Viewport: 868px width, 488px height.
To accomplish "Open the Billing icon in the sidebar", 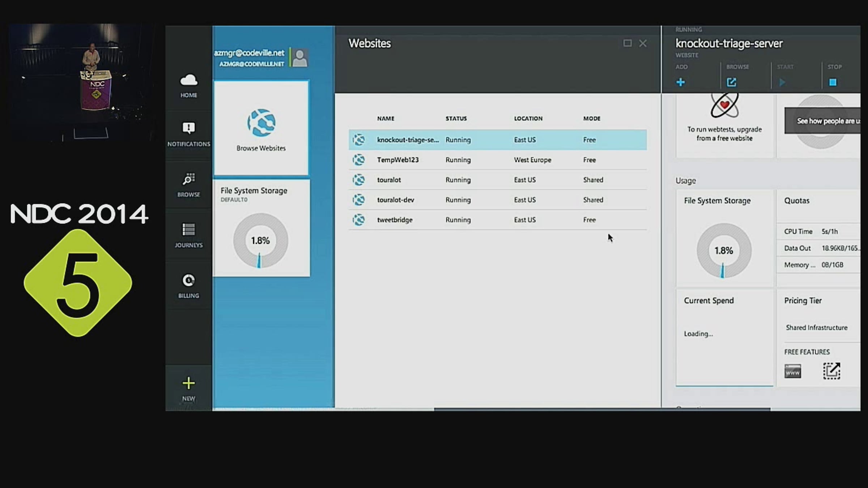I will click(x=189, y=280).
